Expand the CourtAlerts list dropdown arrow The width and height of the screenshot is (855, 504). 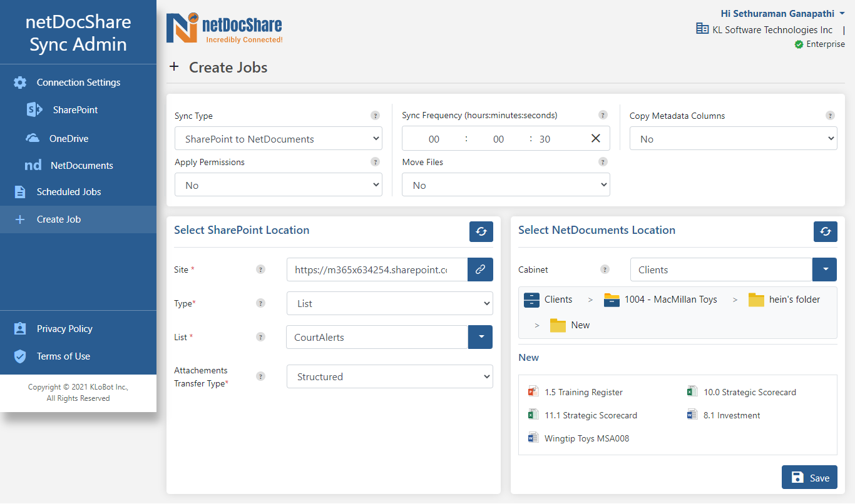click(481, 337)
